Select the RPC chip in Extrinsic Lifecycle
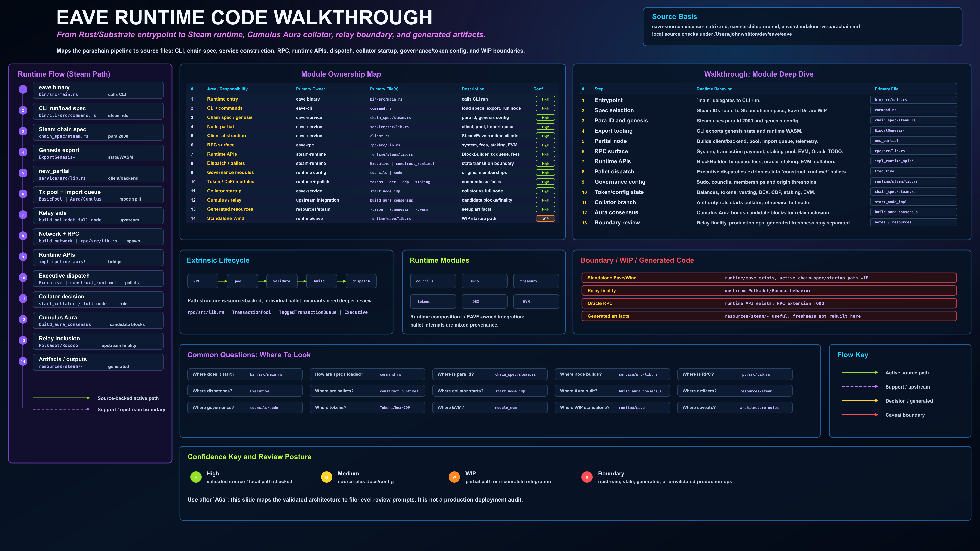Screen dimensions: 980x551 click(x=203, y=281)
